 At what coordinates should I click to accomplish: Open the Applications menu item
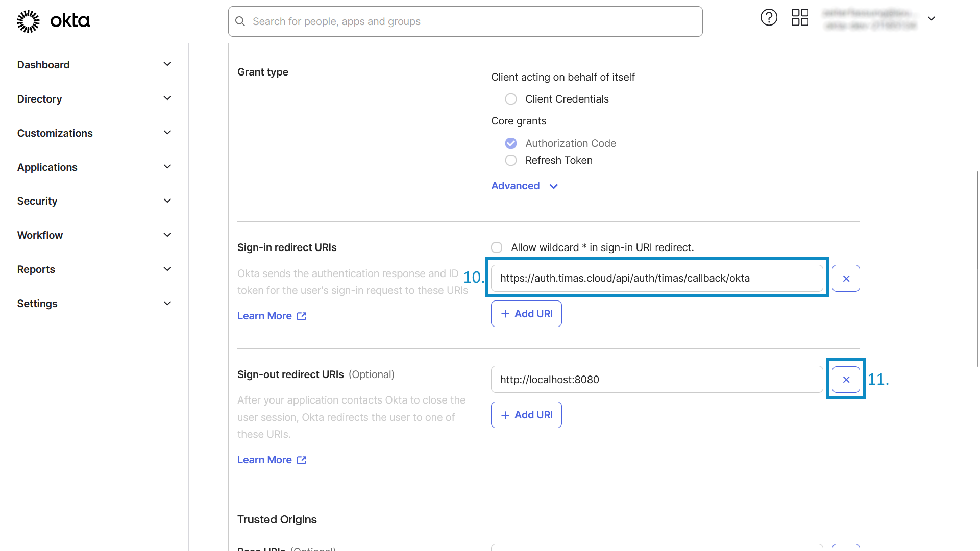pos(47,167)
